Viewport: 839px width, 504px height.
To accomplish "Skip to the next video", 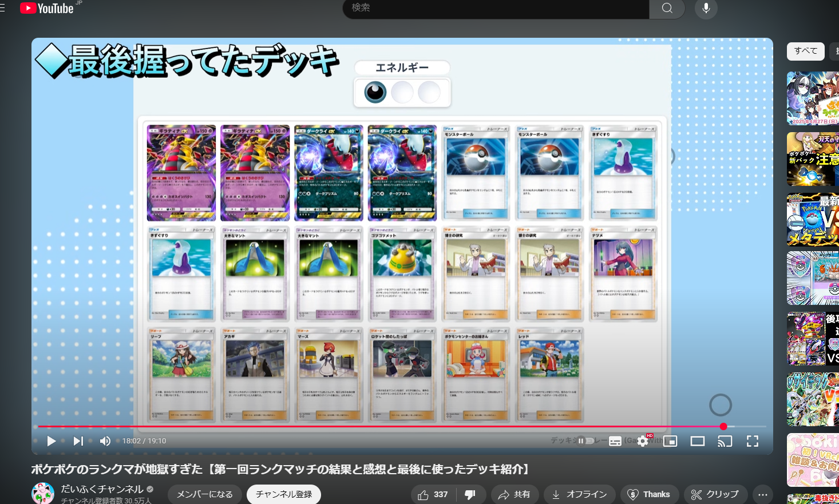I will click(78, 441).
